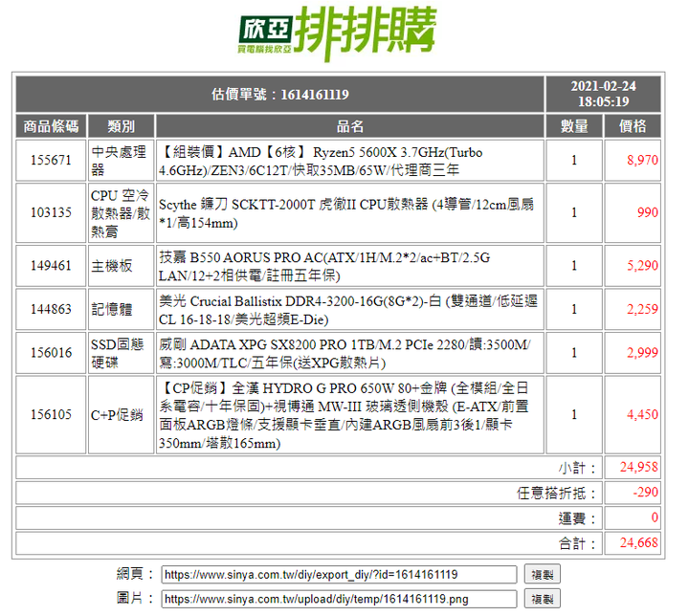Select barcode 156105
The image size is (689, 616).
tap(51, 415)
